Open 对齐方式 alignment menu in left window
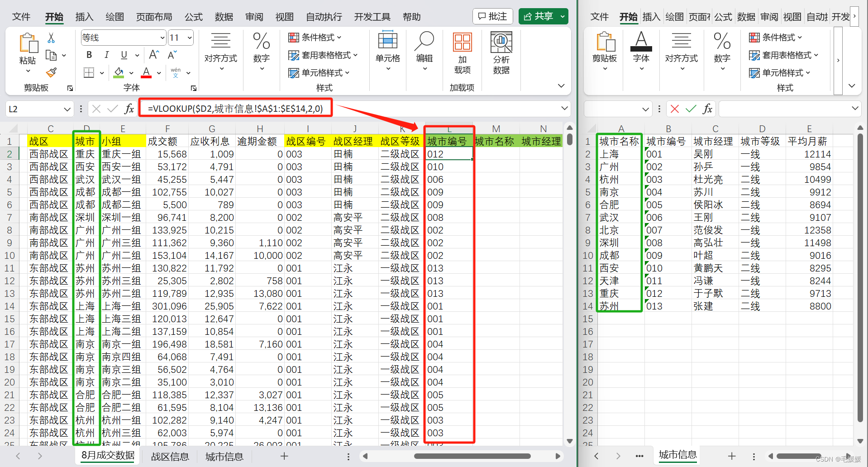 (x=221, y=51)
